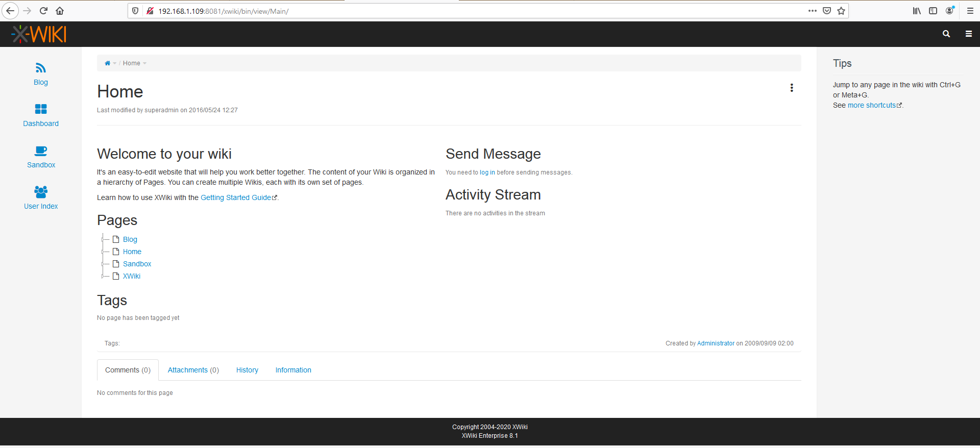980x448 pixels.
Task: Reload the page in browser
Action: point(43,11)
